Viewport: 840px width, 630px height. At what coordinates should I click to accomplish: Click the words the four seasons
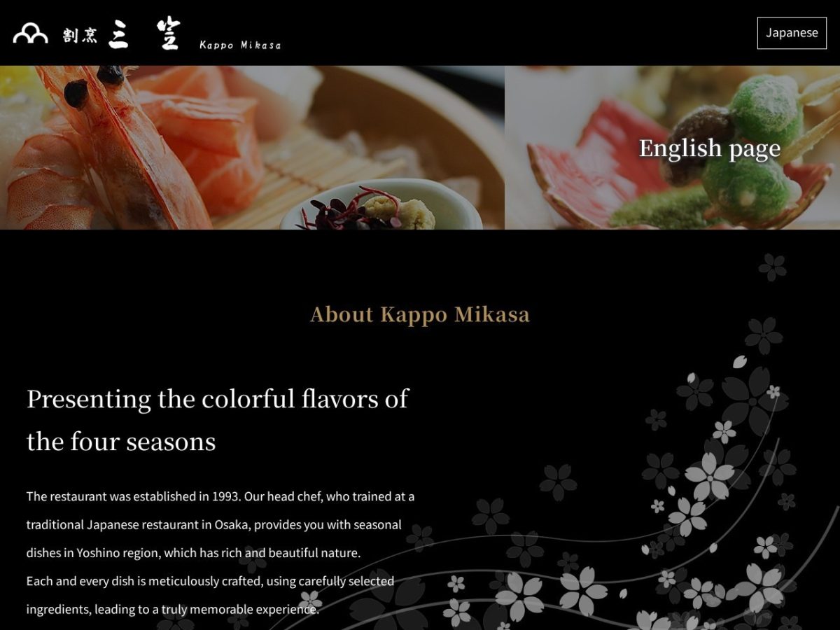[121, 441]
